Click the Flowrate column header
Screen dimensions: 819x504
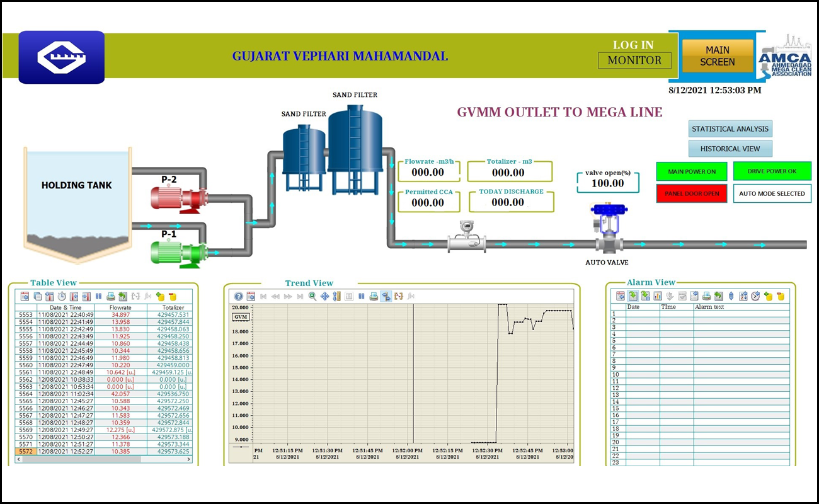[120, 307]
